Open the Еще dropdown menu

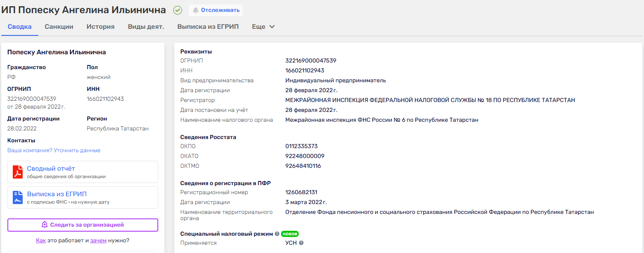click(263, 26)
